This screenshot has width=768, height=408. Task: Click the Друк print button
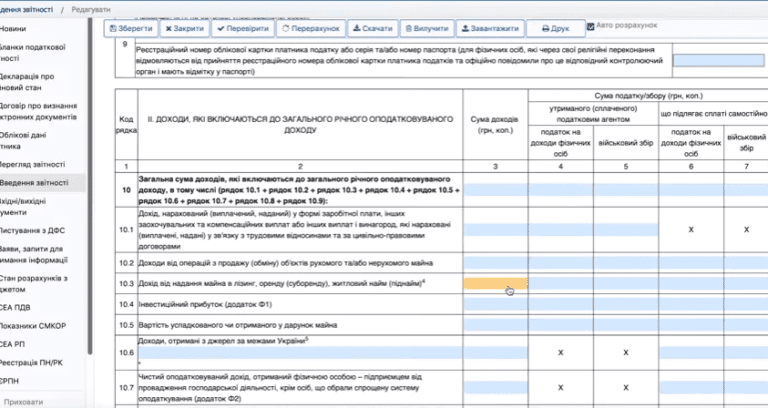tap(555, 28)
